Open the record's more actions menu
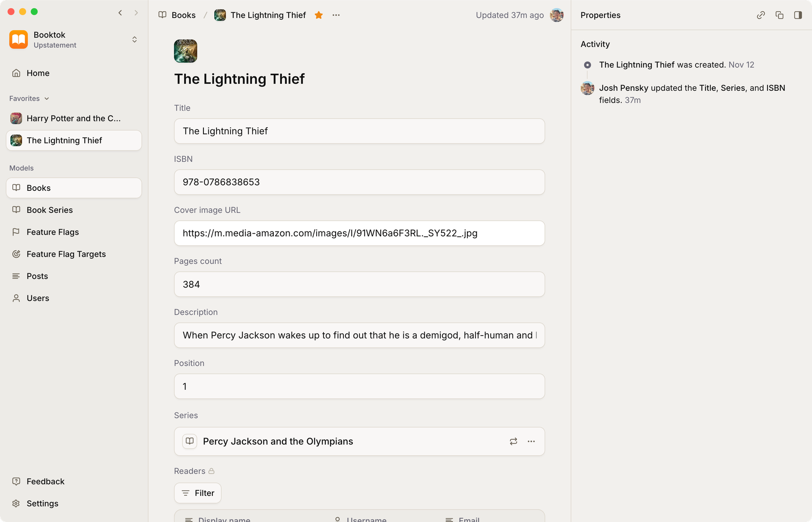Image resolution: width=812 pixels, height=522 pixels. [x=336, y=15]
